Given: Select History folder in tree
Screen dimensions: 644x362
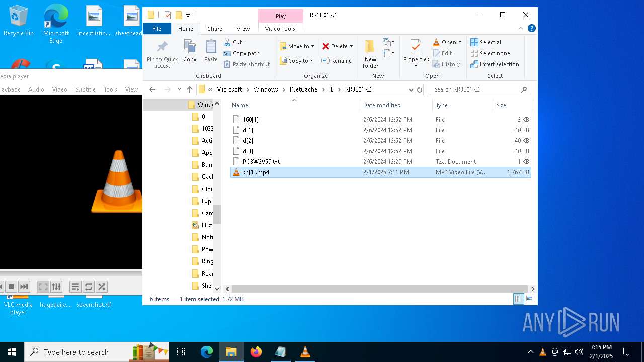Looking at the screenshot, I should point(202,225).
